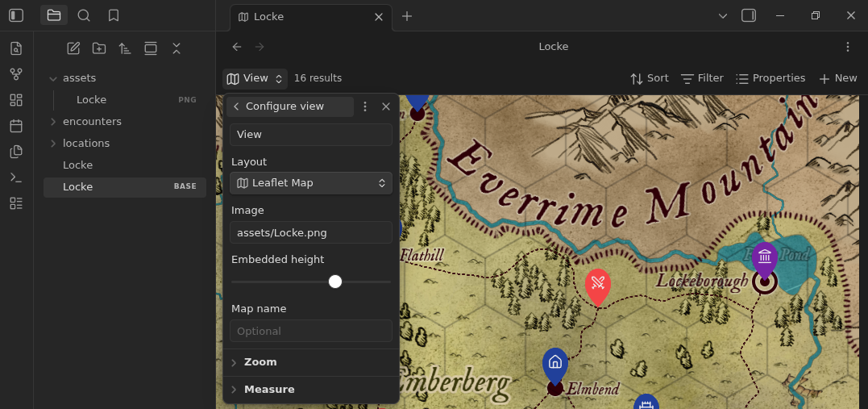Create a new folder icon
Screen dimensions: 868x409
(99, 48)
